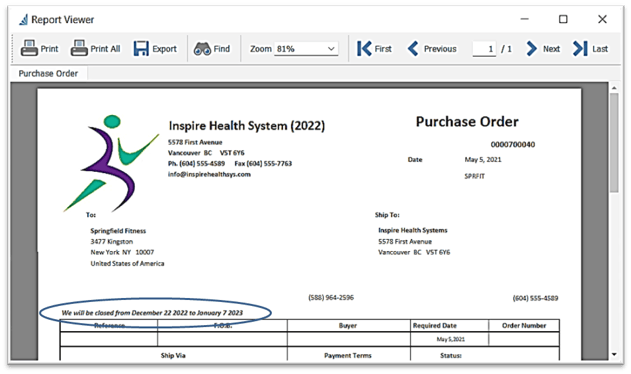Click the closure notice message text

pos(152,313)
